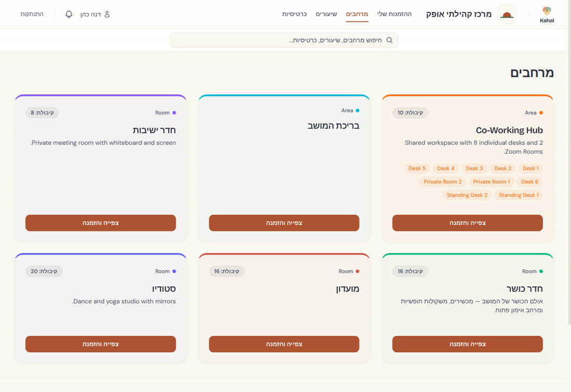Click the green Room dot on חדר כושר
The width and height of the screenshot is (571, 392).
541,271
